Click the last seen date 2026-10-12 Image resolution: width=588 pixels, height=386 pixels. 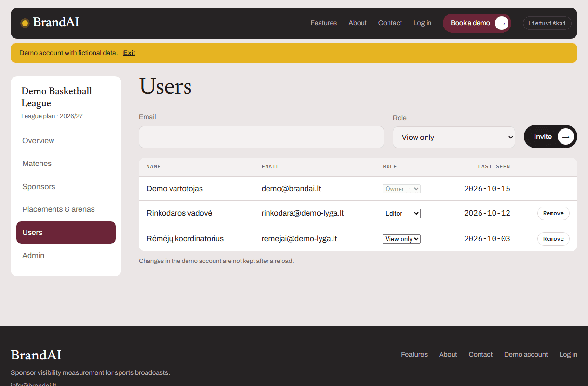pyautogui.click(x=487, y=213)
